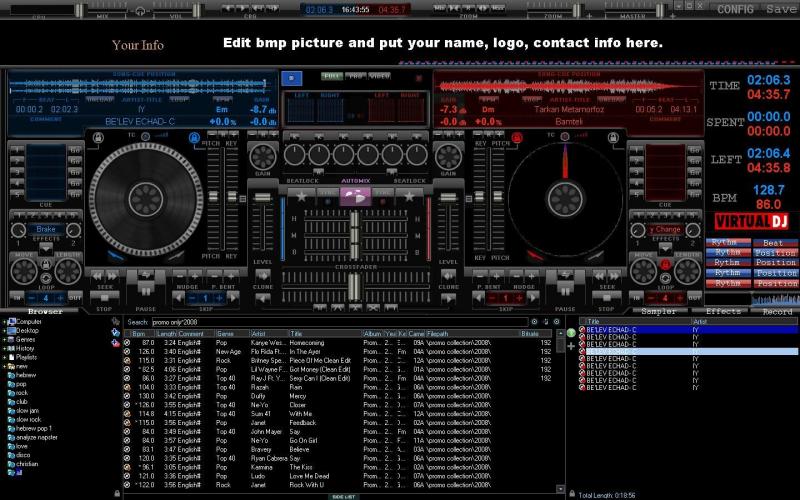This screenshot has width=800, height=500.
Task: Click the Search input field
Action: coord(339,322)
